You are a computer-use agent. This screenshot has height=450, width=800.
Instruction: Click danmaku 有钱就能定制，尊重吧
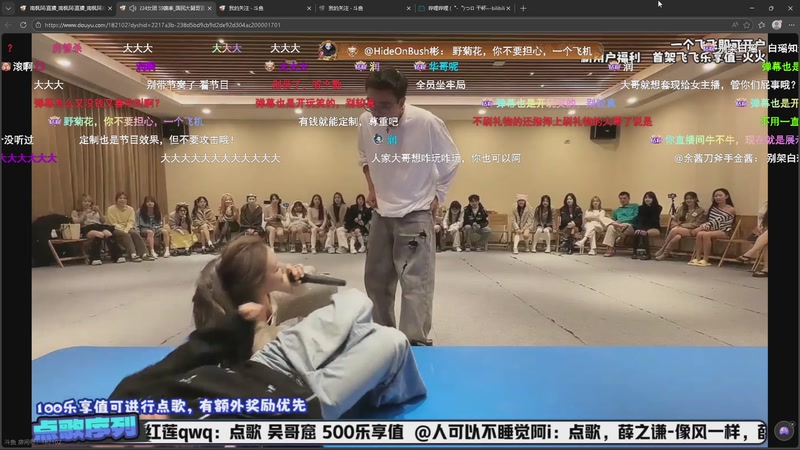click(x=348, y=121)
